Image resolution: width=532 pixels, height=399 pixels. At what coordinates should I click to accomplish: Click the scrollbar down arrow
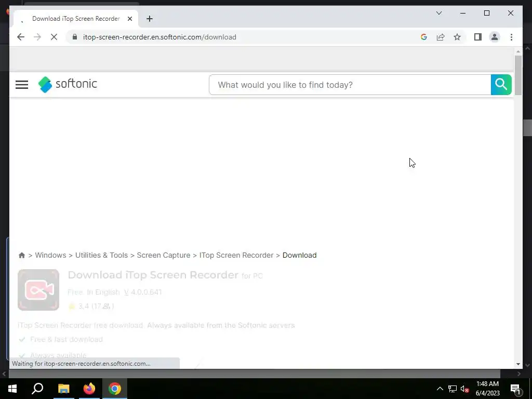[x=518, y=364]
